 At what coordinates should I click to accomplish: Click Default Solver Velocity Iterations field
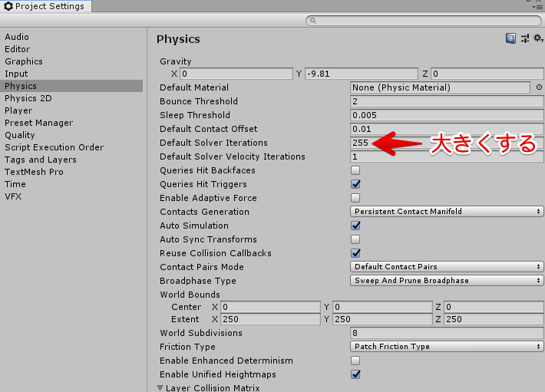447,156
